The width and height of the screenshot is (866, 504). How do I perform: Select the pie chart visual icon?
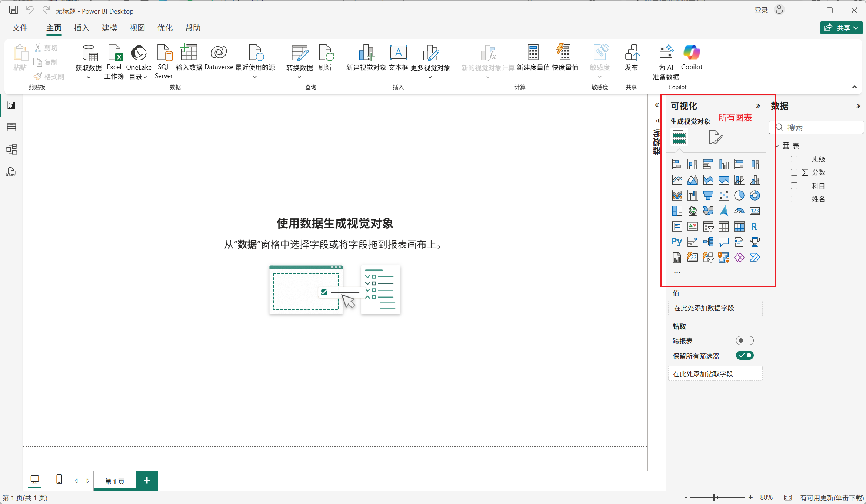pyautogui.click(x=739, y=195)
